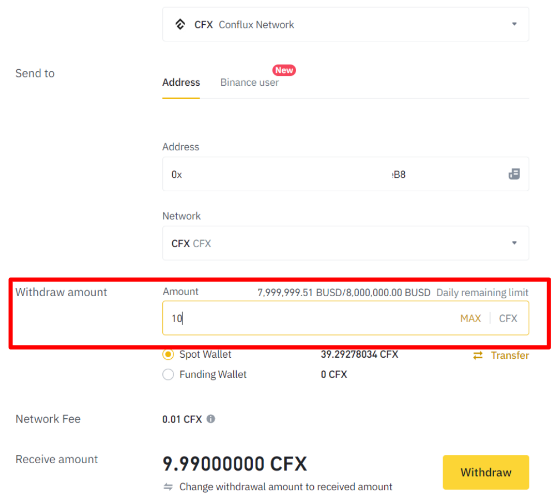Click the CFX CFX network selection box
The height and width of the screenshot is (501, 557).
(345, 243)
